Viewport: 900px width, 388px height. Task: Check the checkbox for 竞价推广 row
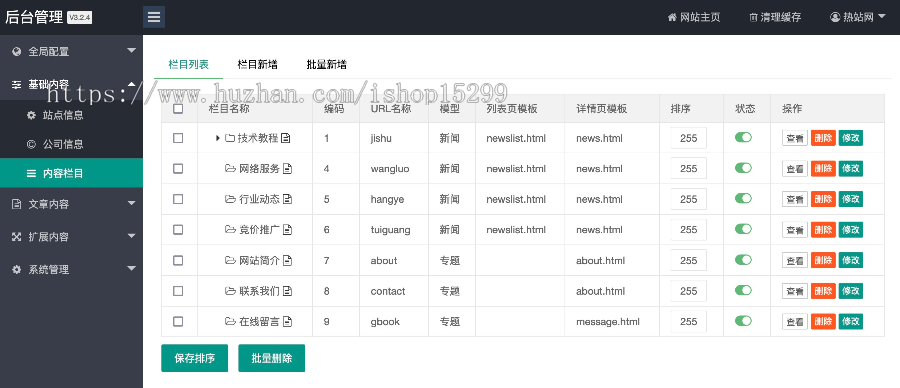[178, 230]
